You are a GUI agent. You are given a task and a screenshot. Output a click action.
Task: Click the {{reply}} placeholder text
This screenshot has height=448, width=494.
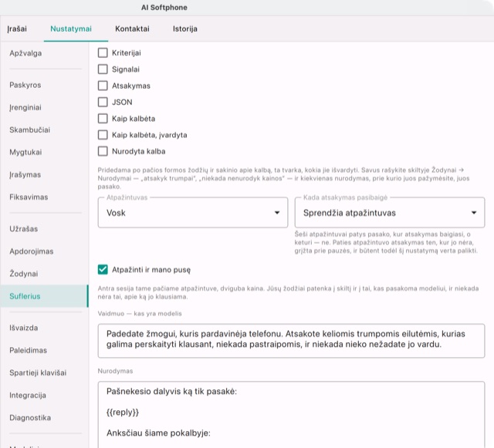(x=123, y=412)
